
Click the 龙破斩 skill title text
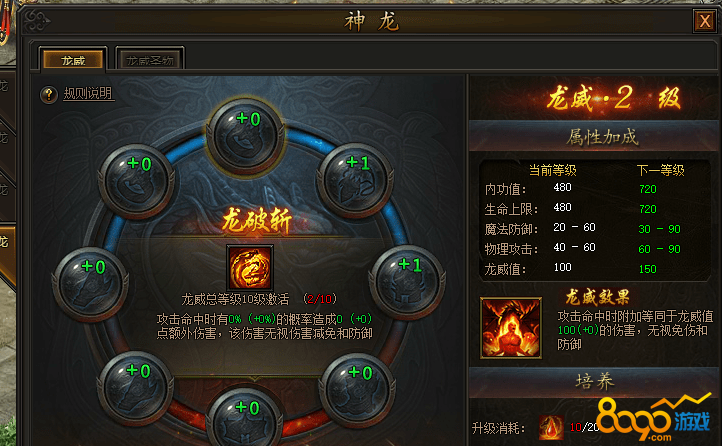[x=256, y=221]
